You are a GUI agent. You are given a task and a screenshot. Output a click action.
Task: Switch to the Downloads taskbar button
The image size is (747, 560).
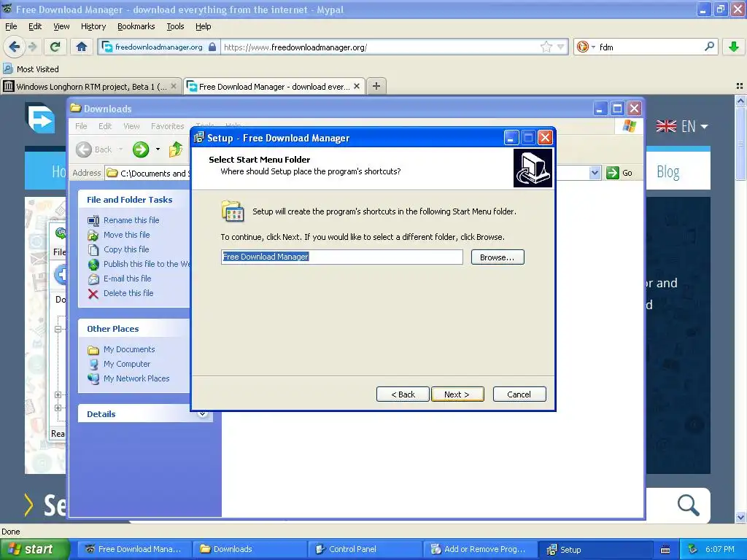click(249, 549)
